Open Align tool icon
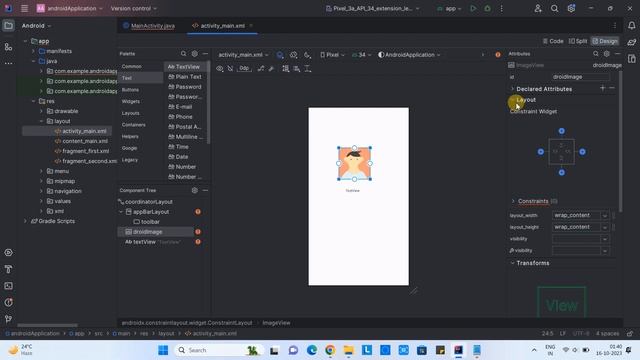The width and height of the screenshot is (640, 360). (x=297, y=69)
